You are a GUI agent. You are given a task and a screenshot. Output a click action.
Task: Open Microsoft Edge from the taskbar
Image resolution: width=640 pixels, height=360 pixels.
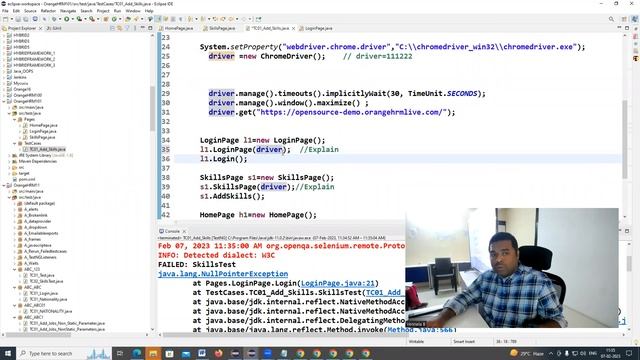point(137,353)
